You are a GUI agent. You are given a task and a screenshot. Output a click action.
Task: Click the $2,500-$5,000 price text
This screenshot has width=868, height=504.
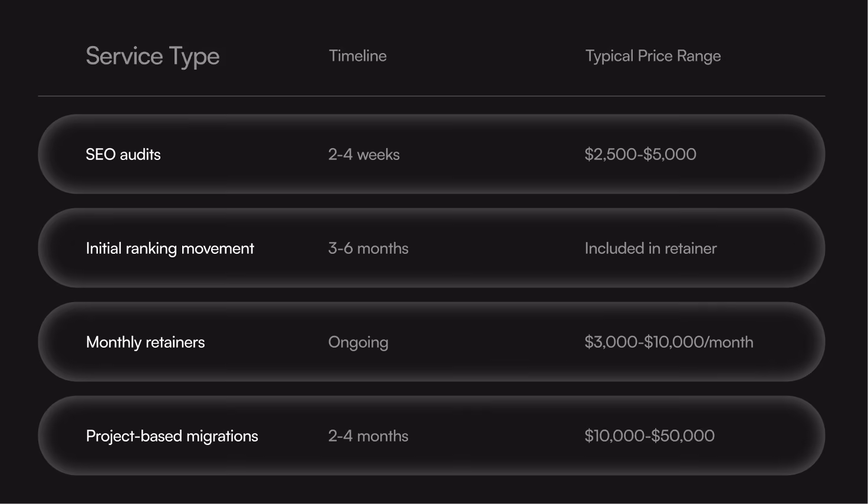(x=640, y=155)
